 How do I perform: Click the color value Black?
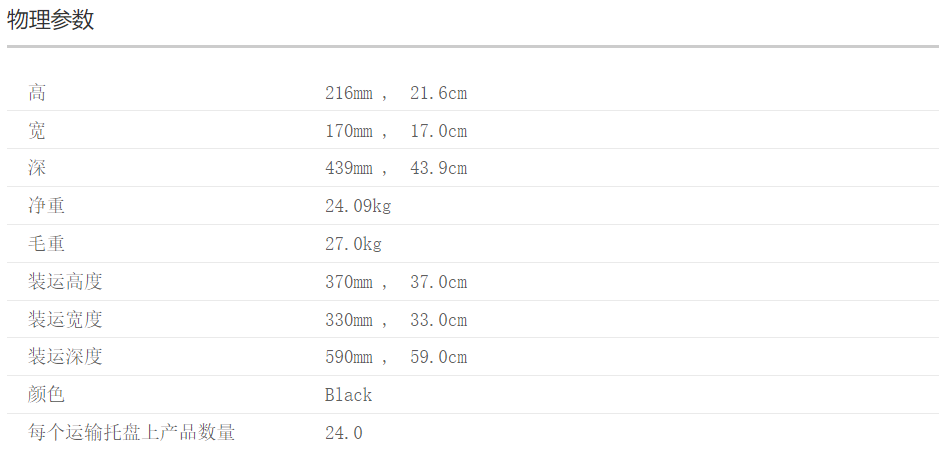point(348,395)
